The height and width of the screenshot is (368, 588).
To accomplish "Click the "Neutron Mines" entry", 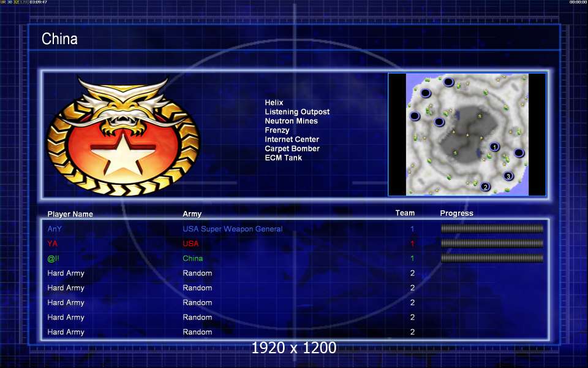I will pyautogui.click(x=291, y=121).
